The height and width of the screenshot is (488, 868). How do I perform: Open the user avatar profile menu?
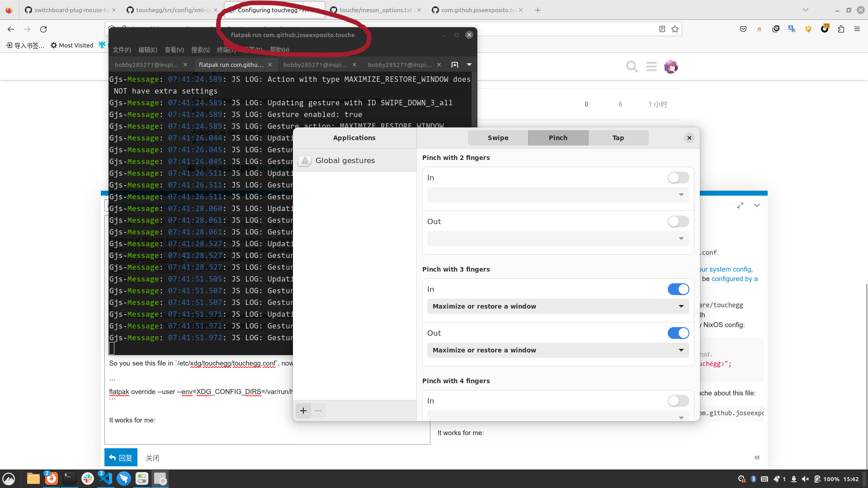click(671, 67)
